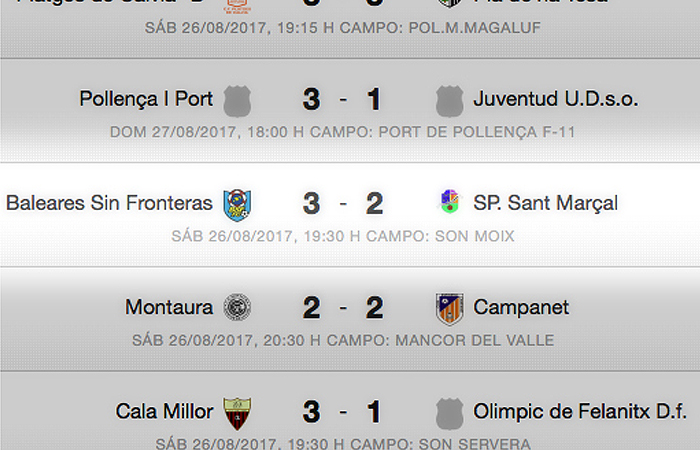Click the Cala Millor team crest

(237, 412)
